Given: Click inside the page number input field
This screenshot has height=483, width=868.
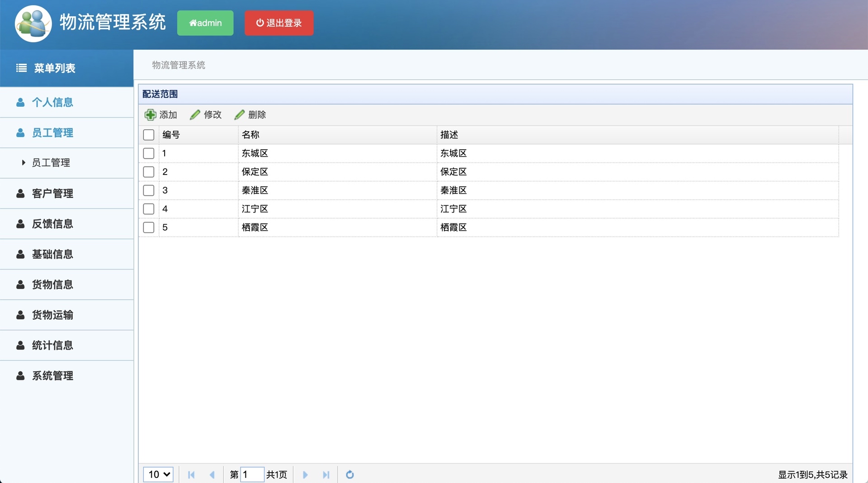Looking at the screenshot, I should coord(253,474).
